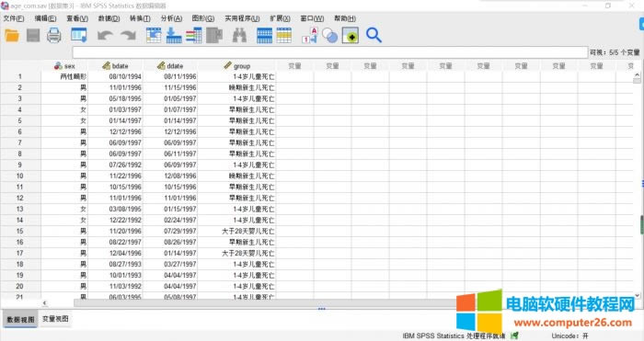The width and height of the screenshot is (644, 341).
Task: Click the horizontal scrollbar left arrow
Action: click(44, 303)
